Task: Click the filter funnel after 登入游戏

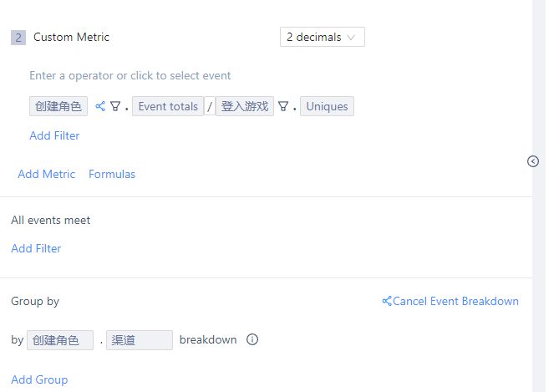Action: 283,106
